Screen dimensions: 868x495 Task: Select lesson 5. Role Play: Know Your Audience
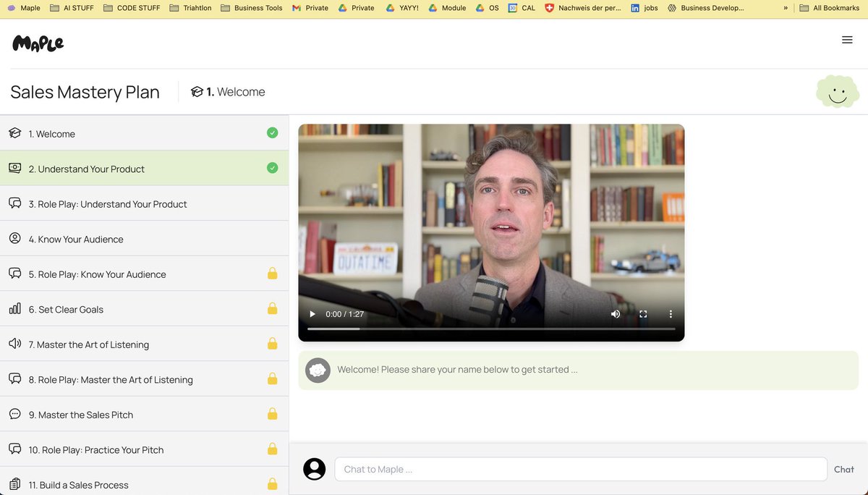(x=144, y=274)
